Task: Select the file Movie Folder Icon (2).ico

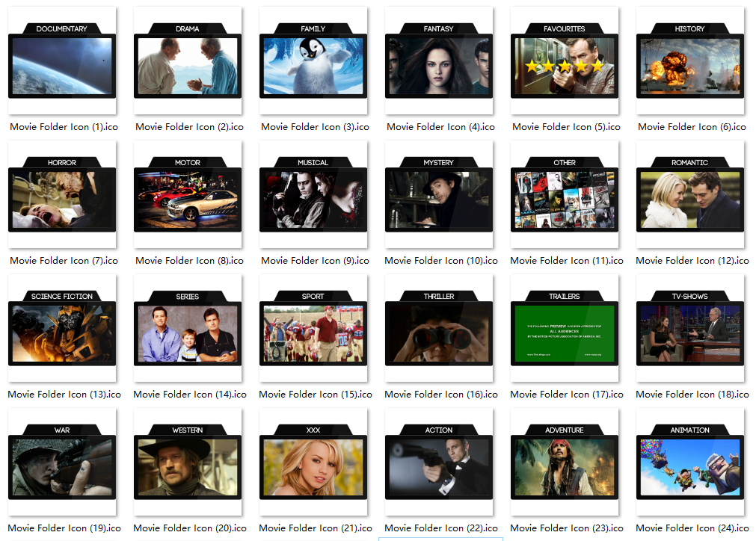Action: (188, 126)
